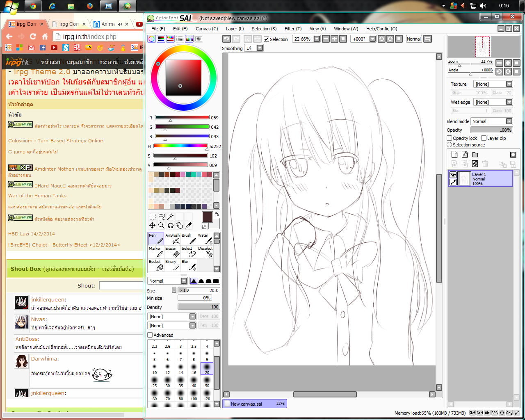Open the Smoothing value dropdown

260,48
